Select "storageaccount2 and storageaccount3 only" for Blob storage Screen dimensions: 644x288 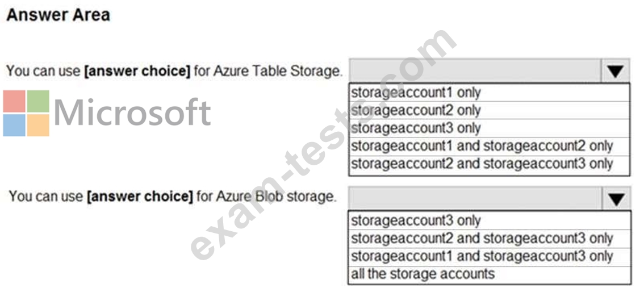point(482,238)
